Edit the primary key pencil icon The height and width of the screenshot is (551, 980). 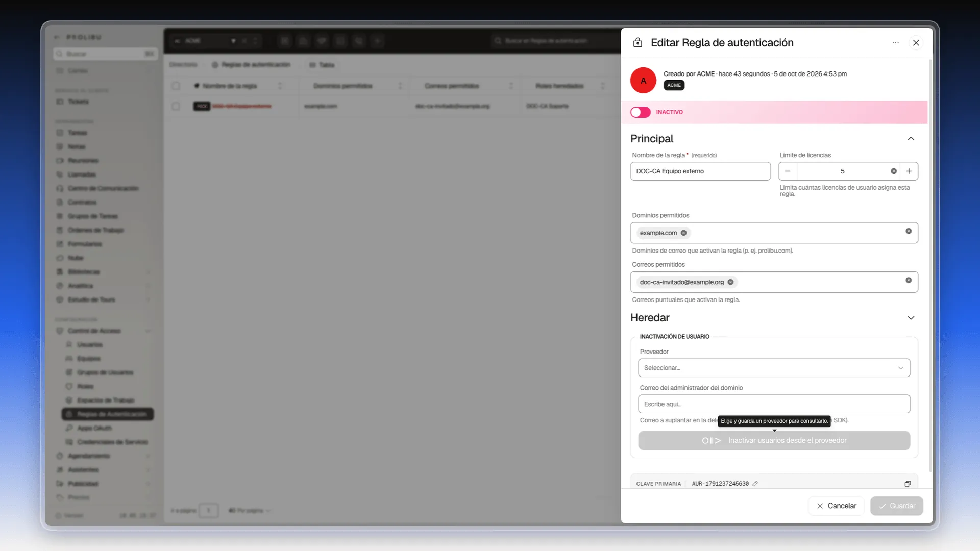[x=755, y=484]
